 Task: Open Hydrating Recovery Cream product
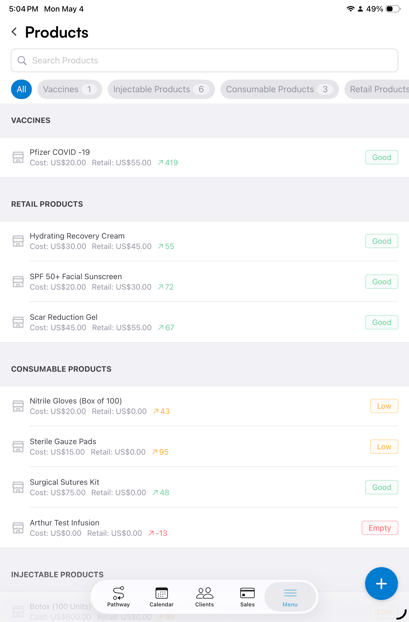pos(204,241)
